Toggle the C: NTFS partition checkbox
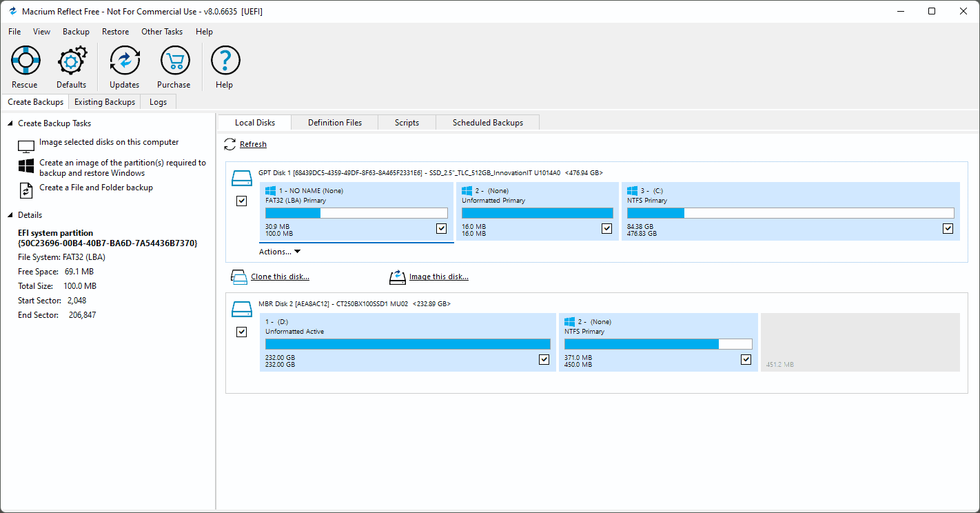980x513 pixels. [948, 228]
